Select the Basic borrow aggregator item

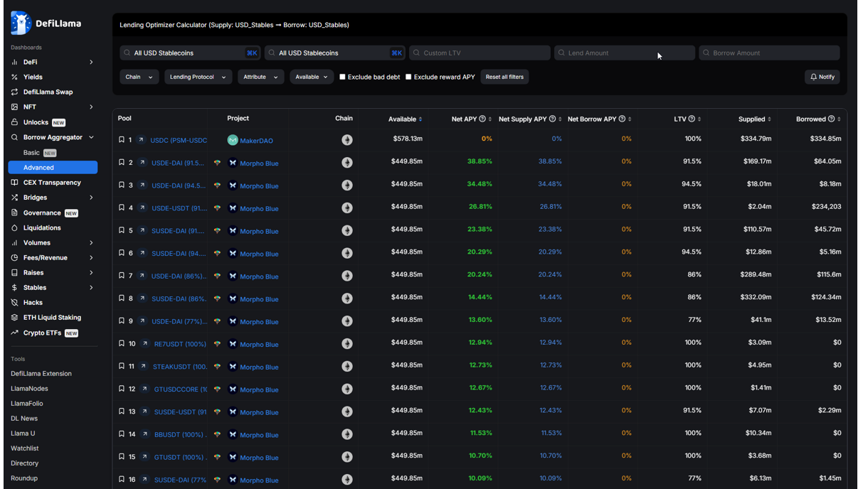coord(31,153)
